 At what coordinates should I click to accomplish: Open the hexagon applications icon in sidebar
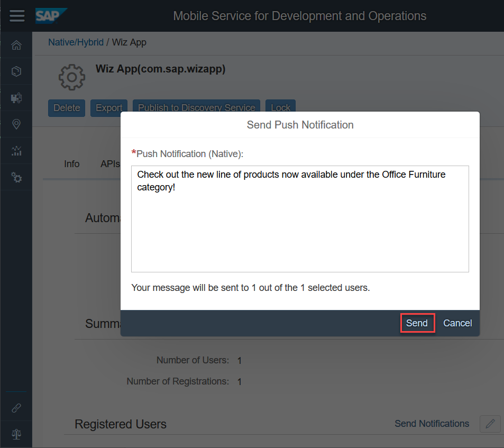point(16,71)
